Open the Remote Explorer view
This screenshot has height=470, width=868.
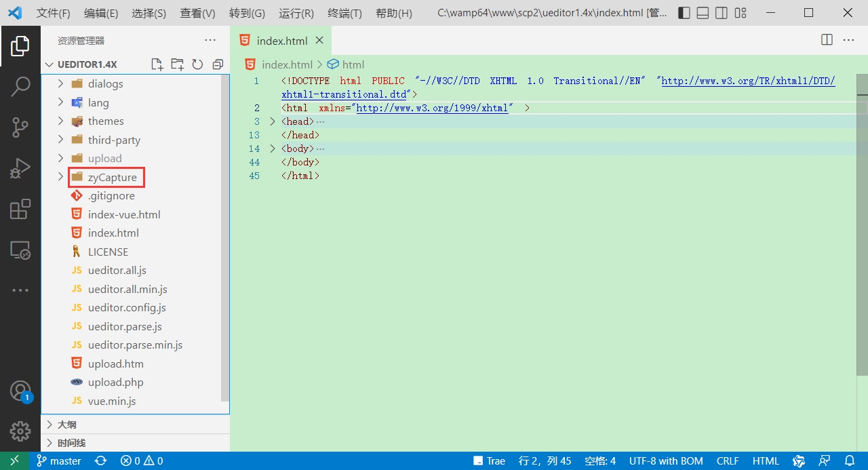20,250
